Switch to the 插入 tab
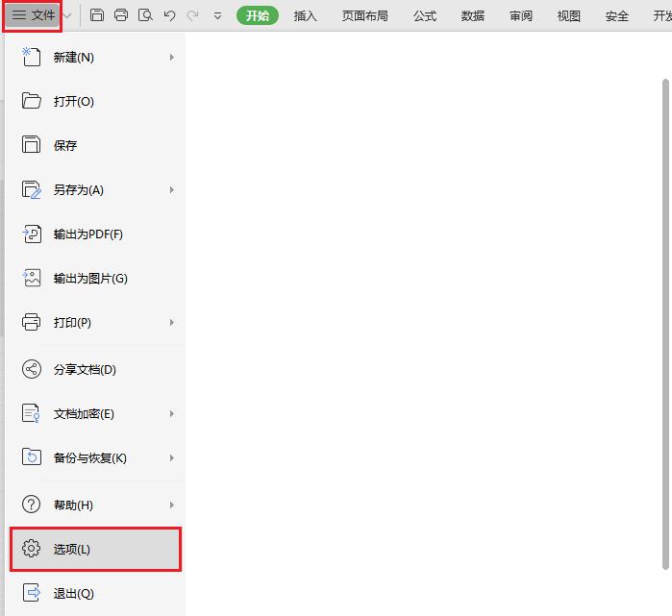Viewport: 672px width, 616px height. (305, 16)
